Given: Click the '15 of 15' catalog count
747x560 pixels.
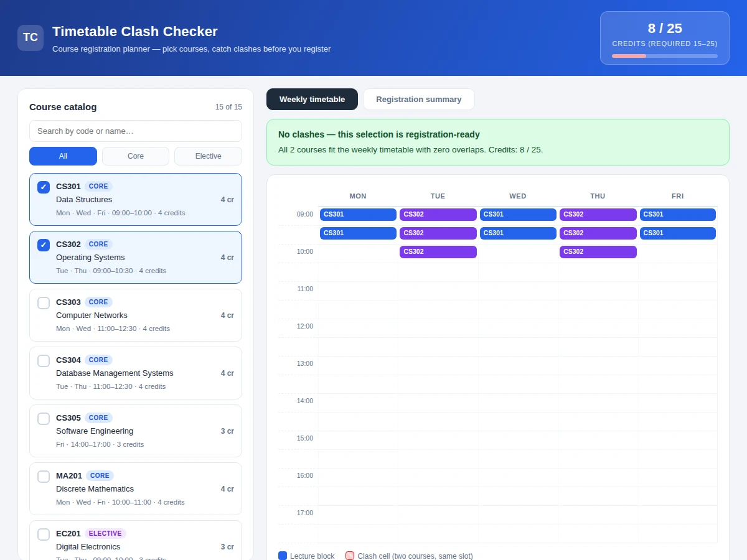Looking at the screenshot, I should tap(228, 107).
